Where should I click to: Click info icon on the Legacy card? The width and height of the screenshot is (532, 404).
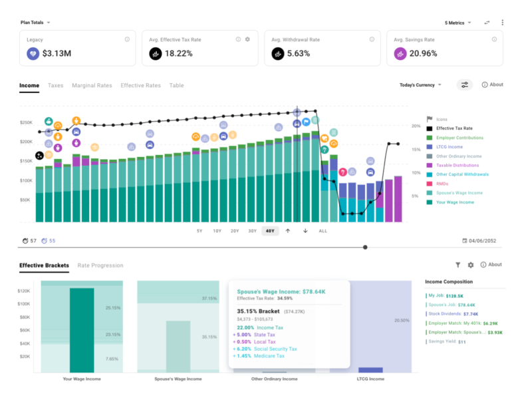point(127,39)
